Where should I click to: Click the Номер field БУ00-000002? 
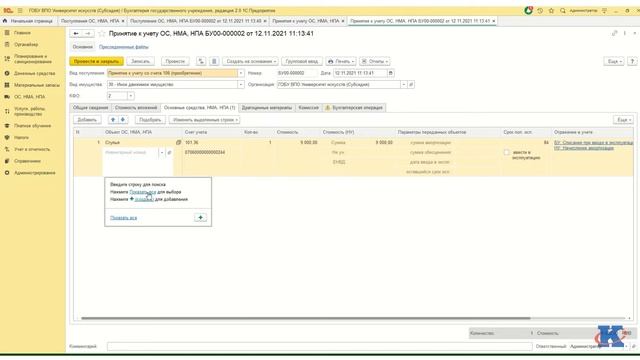[x=297, y=73]
